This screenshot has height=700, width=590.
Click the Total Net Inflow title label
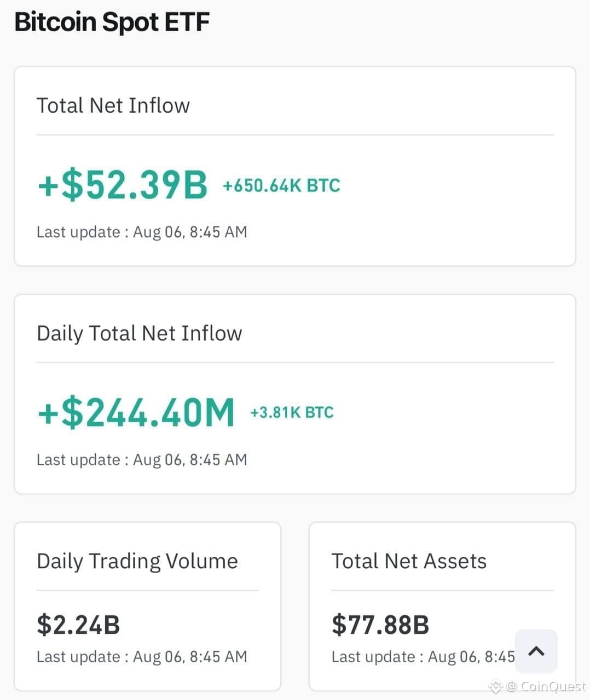coord(113,106)
